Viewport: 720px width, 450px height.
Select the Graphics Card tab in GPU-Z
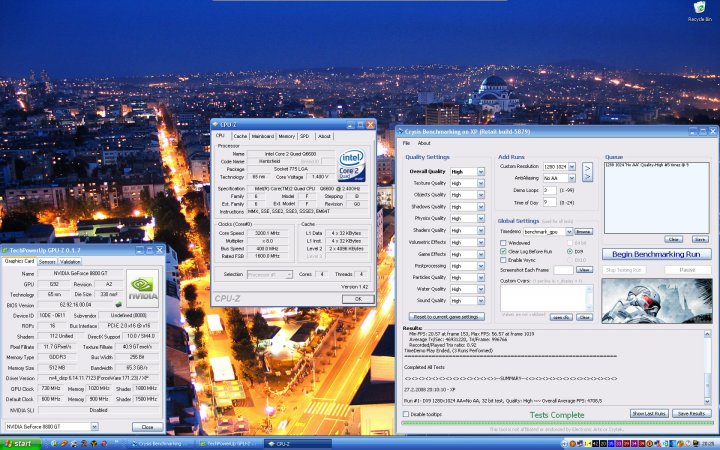point(19,261)
